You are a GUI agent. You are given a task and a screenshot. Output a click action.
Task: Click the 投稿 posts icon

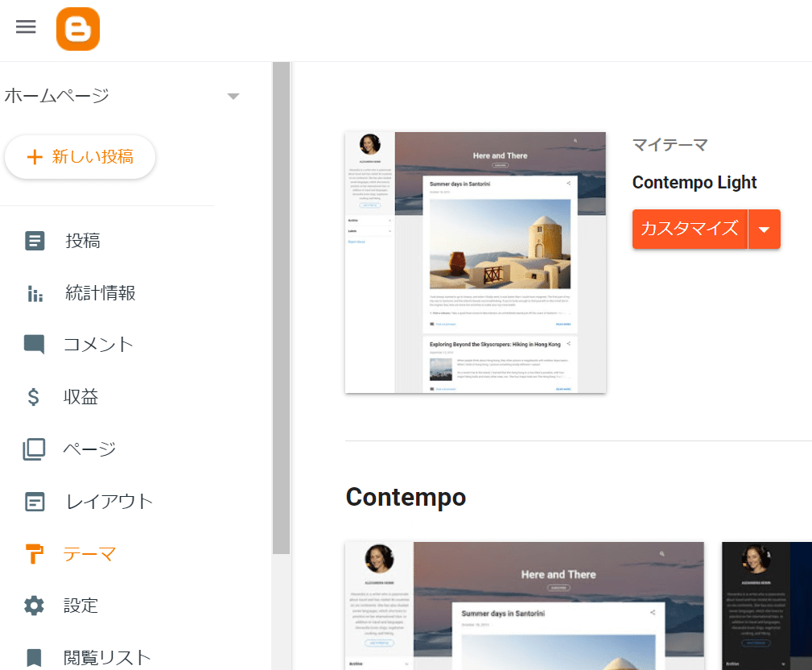(35, 241)
